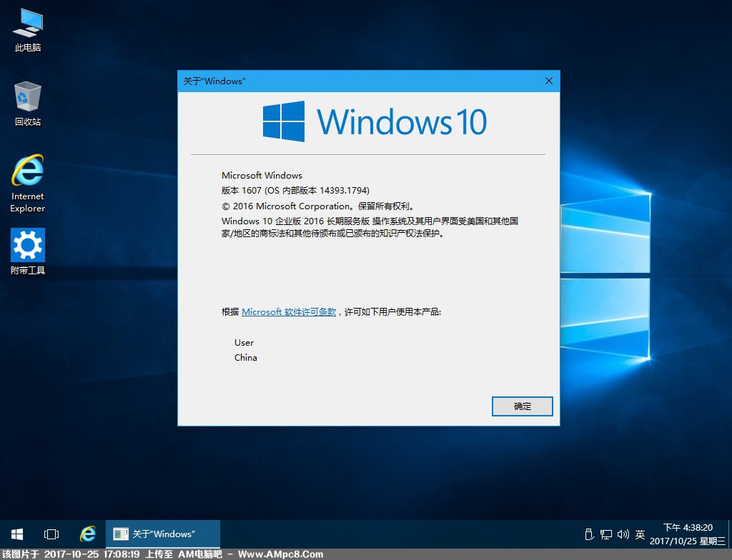Close the 关于"Windows" dialog
732x560 pixels.
coord(549,81)
